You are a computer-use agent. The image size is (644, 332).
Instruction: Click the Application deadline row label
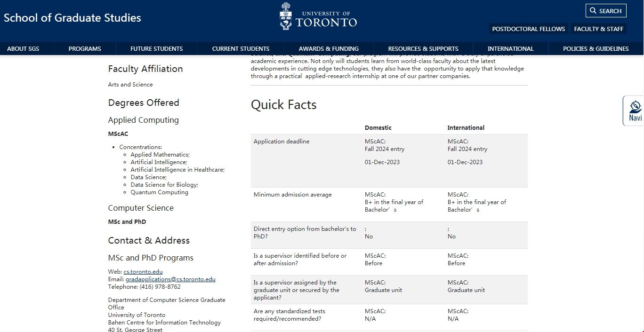coord(282,141)
